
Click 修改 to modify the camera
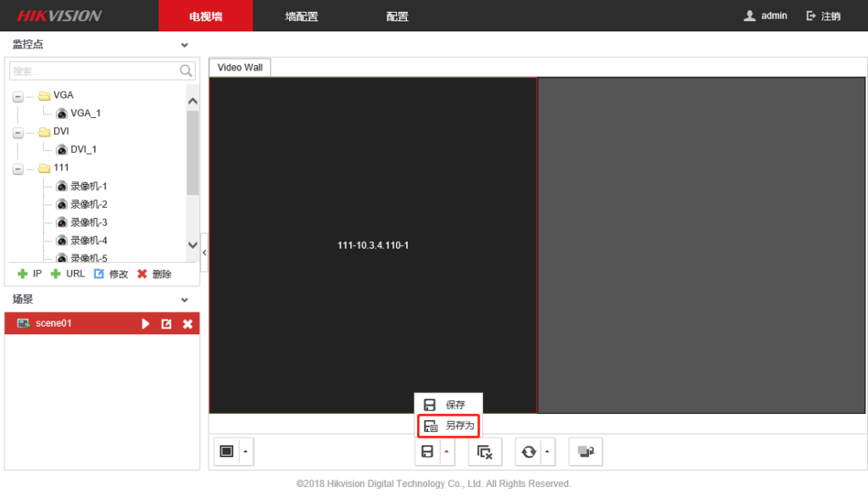coord(111,274)
